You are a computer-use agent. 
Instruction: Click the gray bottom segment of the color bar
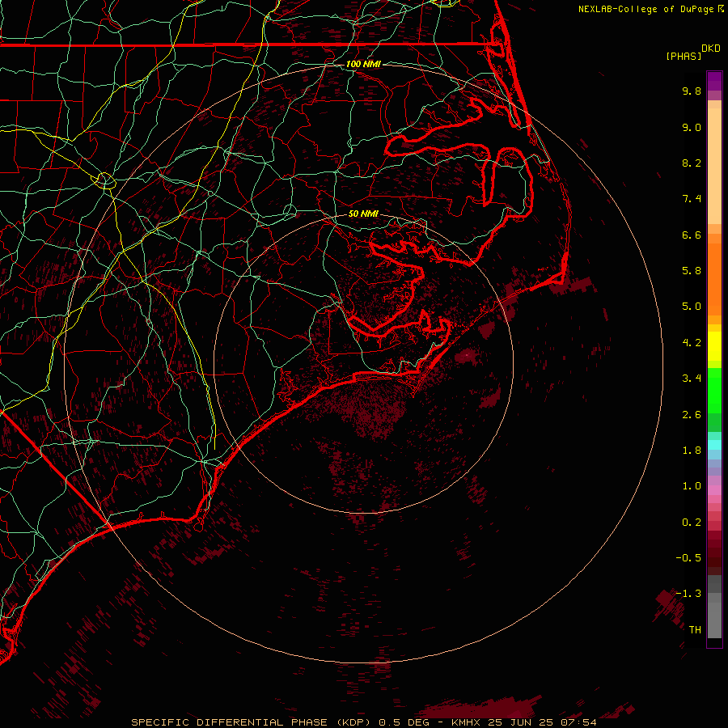click(714, 620)
